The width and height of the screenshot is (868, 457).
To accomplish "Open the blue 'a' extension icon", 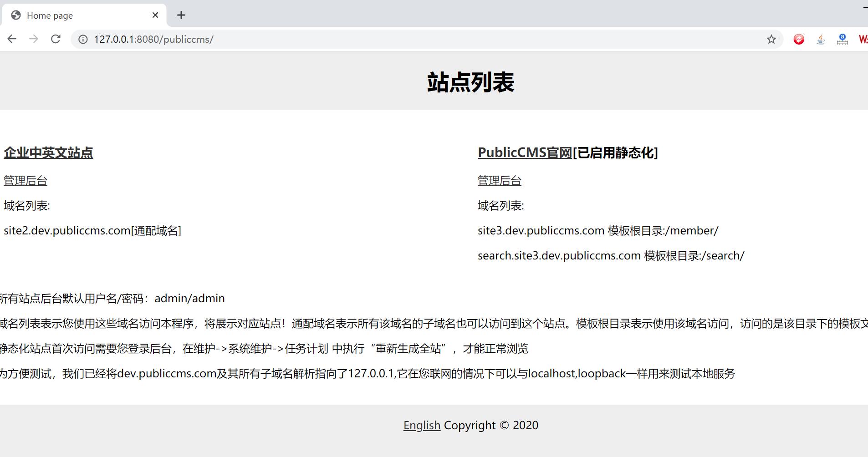I will (842, 40).
